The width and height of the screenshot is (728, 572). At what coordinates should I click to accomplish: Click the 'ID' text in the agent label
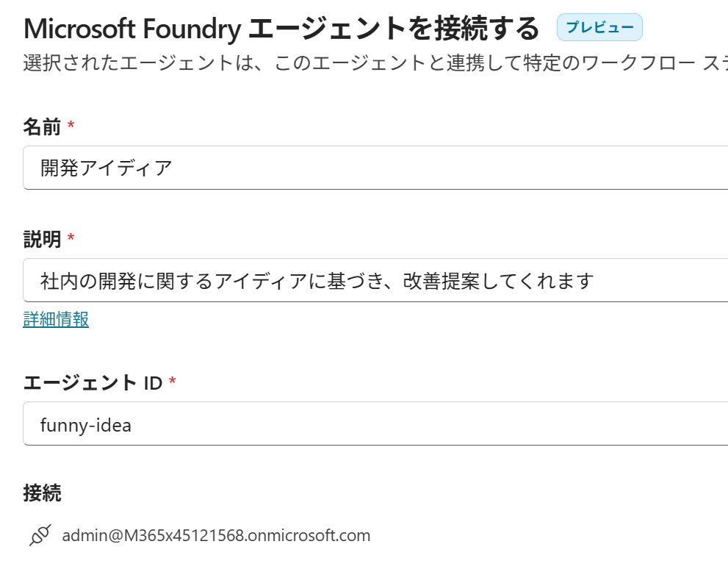click(153, 382)
